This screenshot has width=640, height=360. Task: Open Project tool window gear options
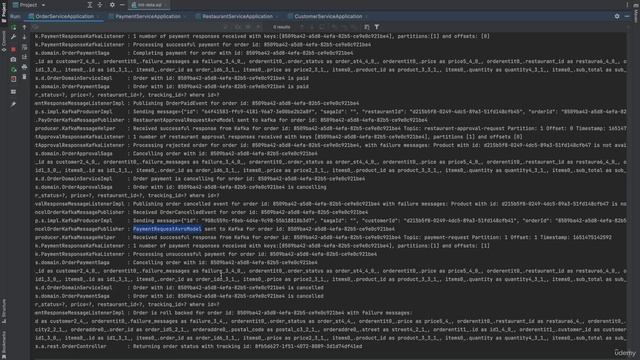pyautogui.click(x=112, y=5)
